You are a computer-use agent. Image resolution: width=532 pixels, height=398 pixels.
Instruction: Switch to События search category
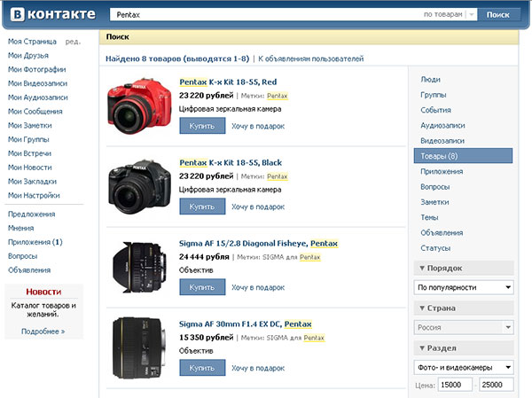(x=435, y=110)
